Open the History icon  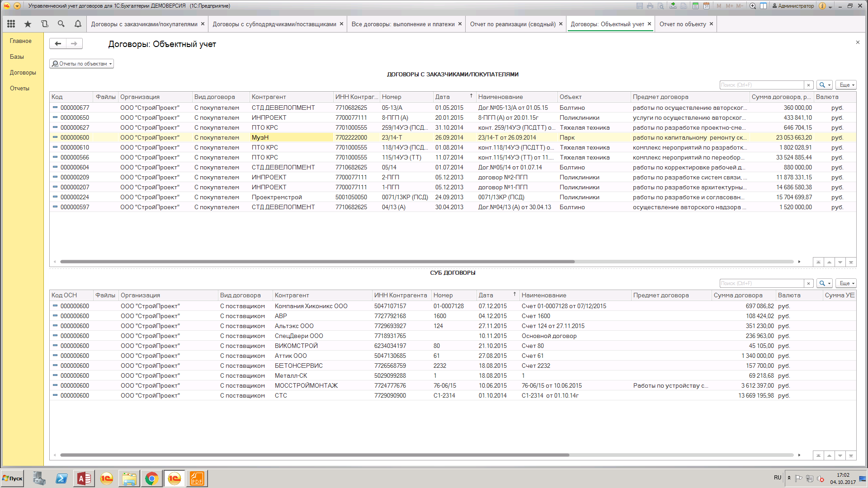(x=44, y=24)
